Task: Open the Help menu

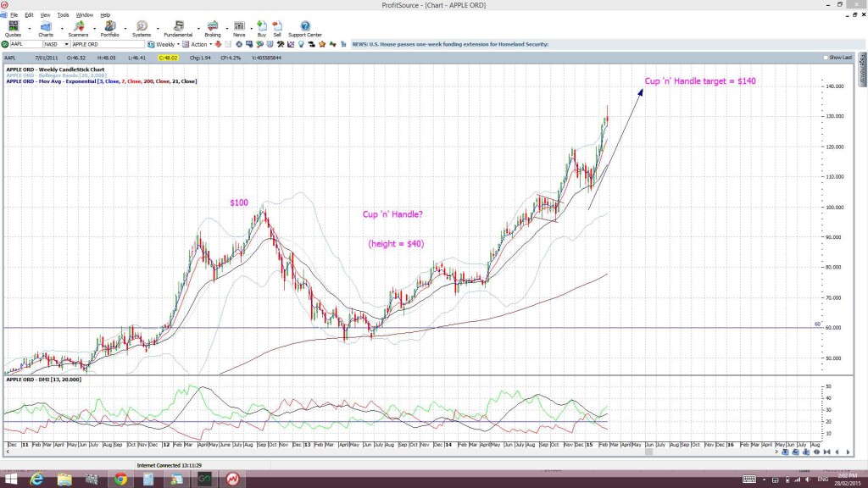Action: pos(105,15)
